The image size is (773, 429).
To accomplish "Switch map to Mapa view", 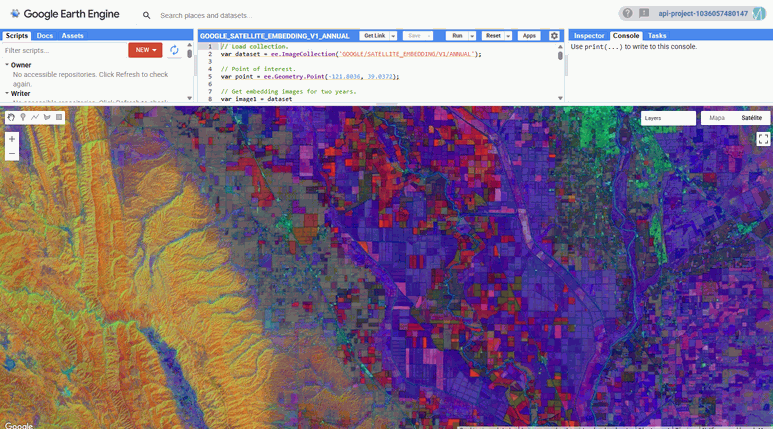I will click(717, 118).
